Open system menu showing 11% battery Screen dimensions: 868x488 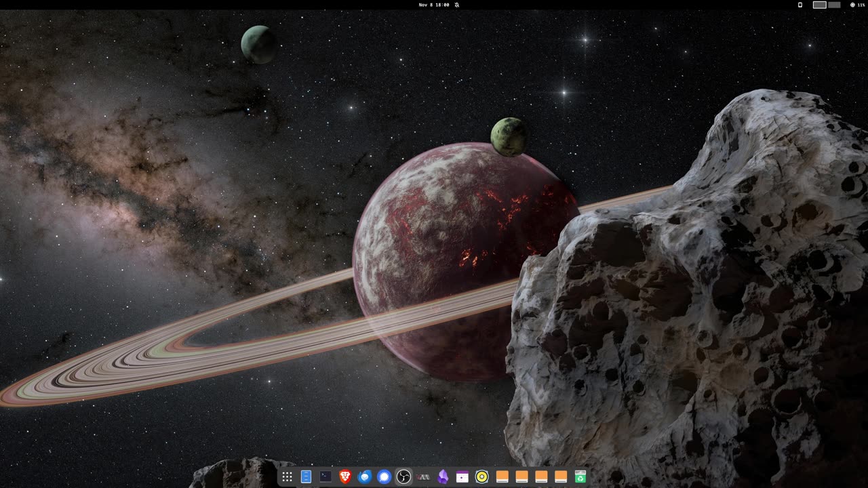(857, 5)
